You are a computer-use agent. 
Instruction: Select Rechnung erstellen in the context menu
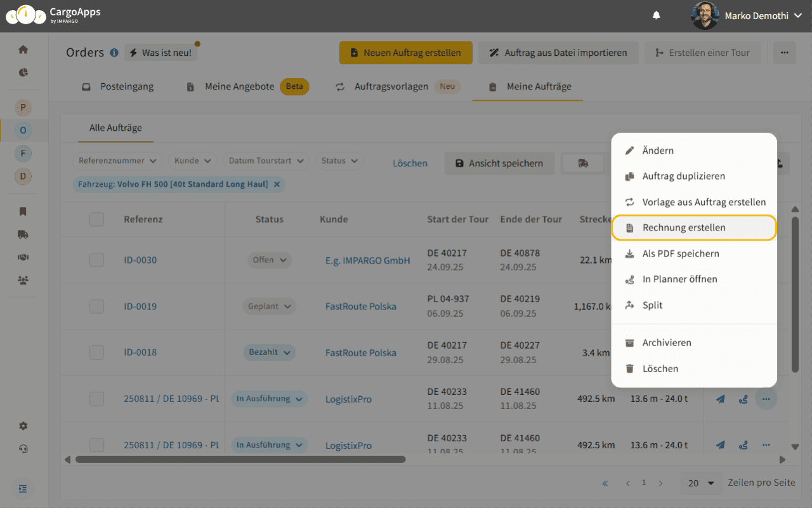pos(693,227)
